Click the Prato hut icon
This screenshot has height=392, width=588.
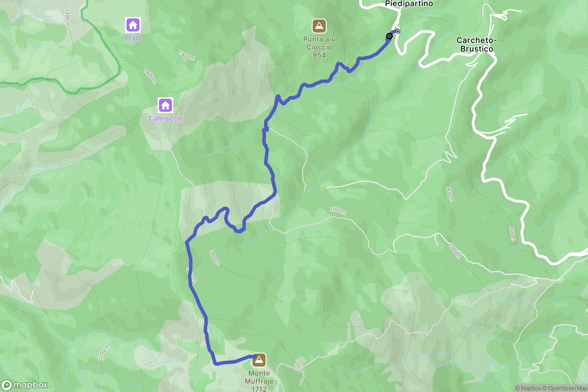click(x=133, y=25)
